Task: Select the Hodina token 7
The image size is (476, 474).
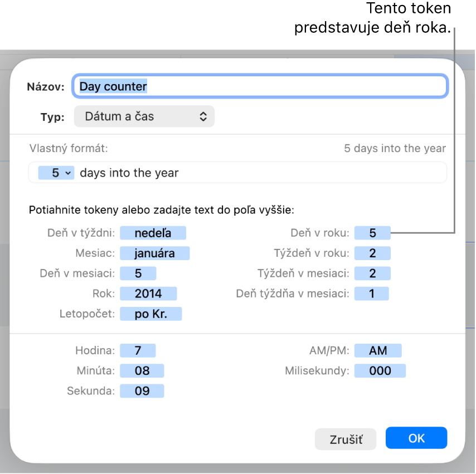Action: tap(138, 350)
